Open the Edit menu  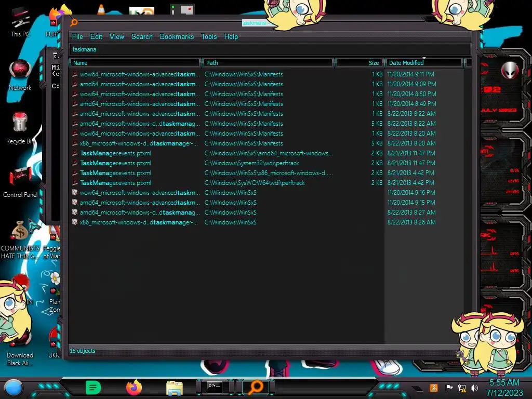(x=96, y=37)
